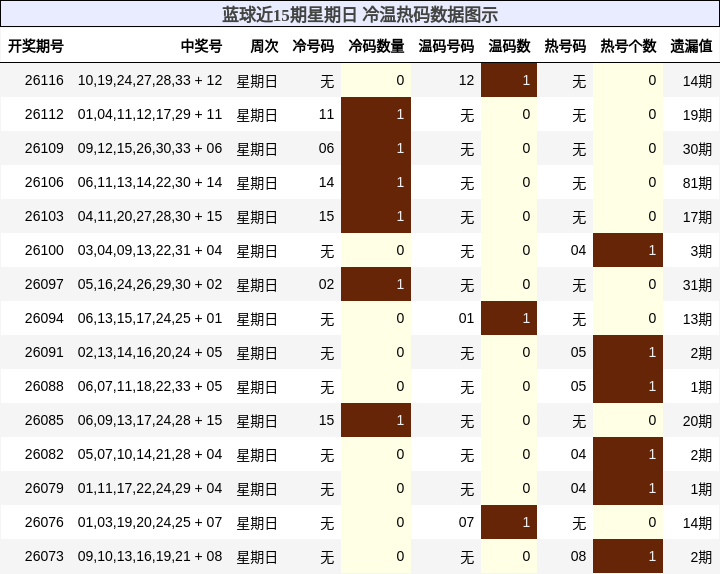Select issue number 26091
This screenshot has width=720, height=574.
pyautogui.click(x=44, y=352)
